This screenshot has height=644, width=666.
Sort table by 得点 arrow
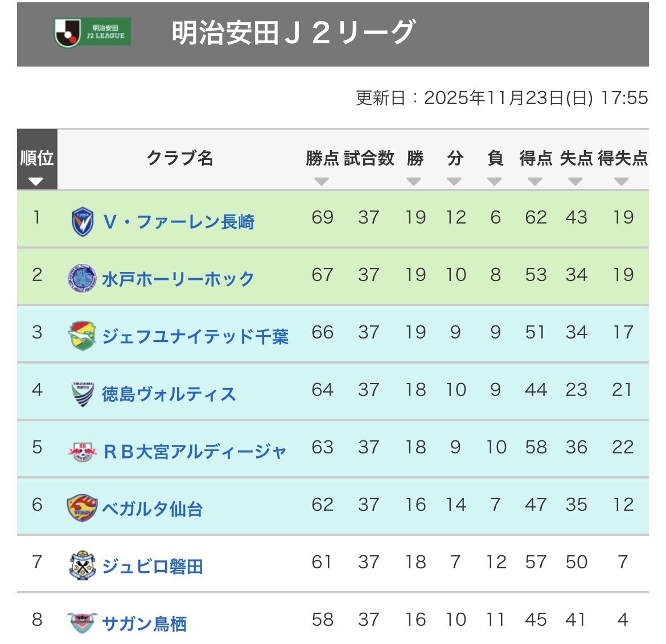click(x=535, y=181)
